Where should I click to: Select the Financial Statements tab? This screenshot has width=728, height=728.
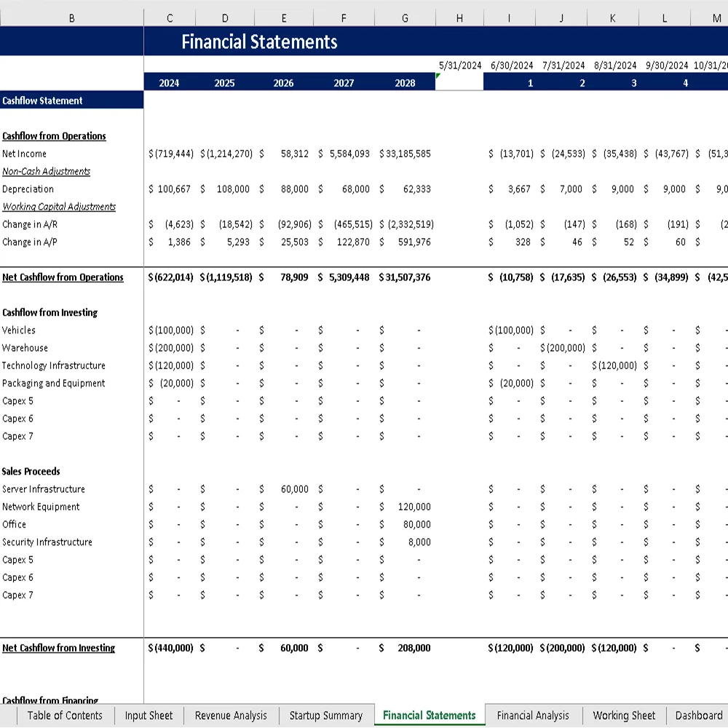point(428,716)
